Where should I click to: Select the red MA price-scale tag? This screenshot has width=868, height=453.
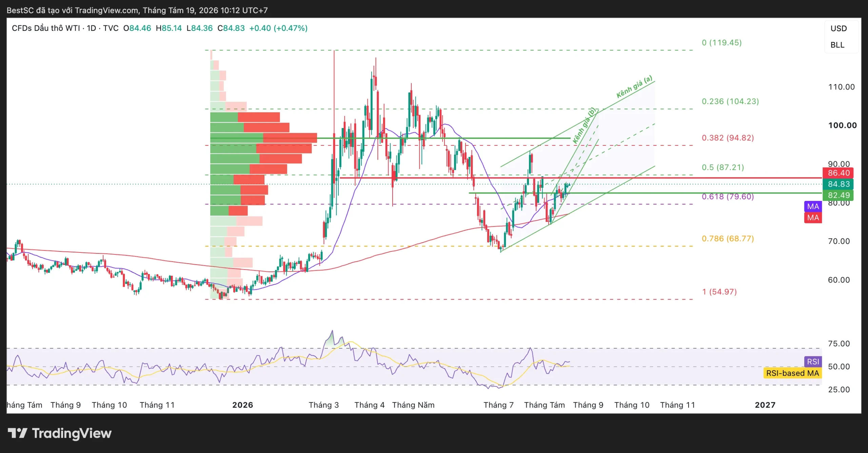tap(813, 218)
